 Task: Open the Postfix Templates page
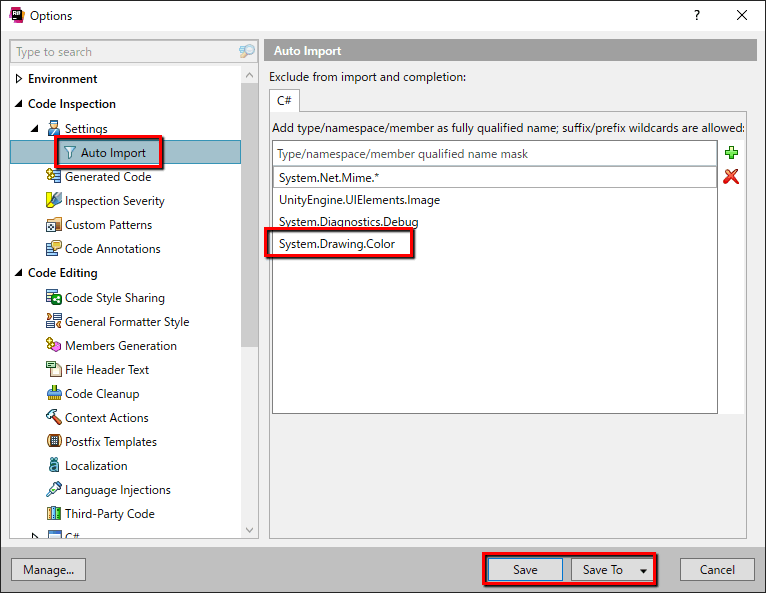click(111, 442)
